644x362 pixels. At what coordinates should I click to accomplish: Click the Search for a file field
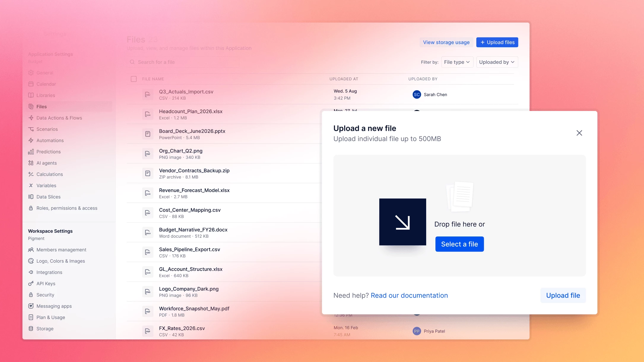pos(183,62)
